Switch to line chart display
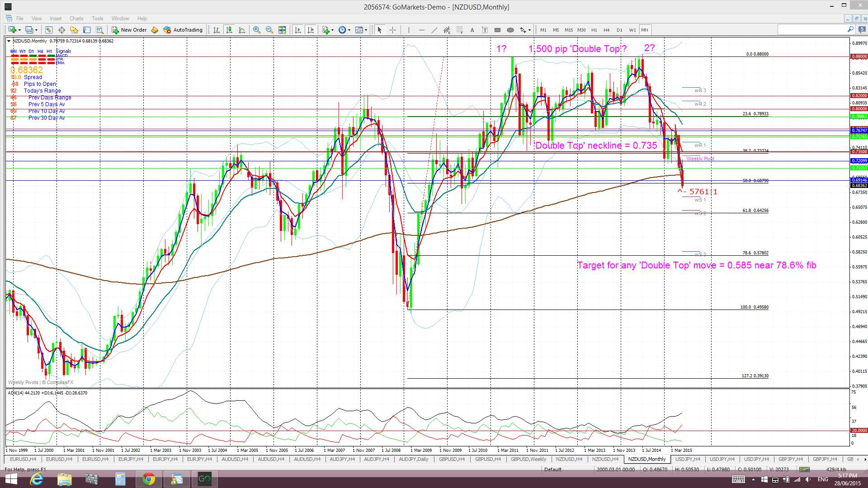 click(242, 30)
